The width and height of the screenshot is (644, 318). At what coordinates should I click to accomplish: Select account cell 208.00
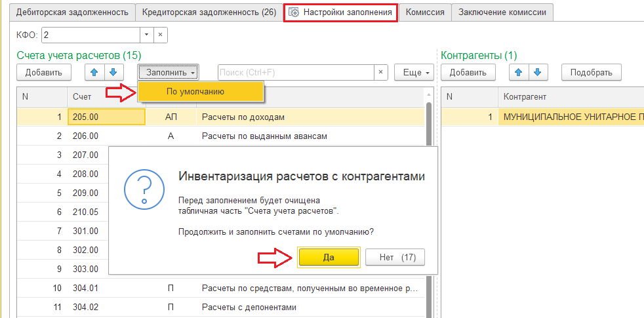tap(89, 174)
